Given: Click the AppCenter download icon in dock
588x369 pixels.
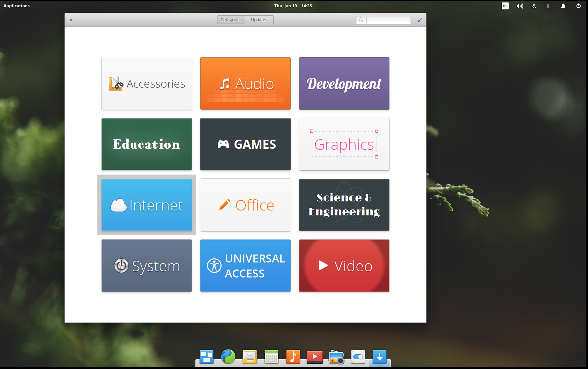Looking at the screenshot, I should coord(380,357).
